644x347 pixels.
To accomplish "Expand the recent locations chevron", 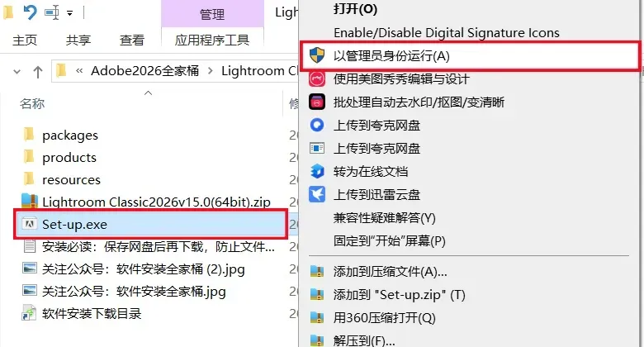I will (x=17, y=72).
